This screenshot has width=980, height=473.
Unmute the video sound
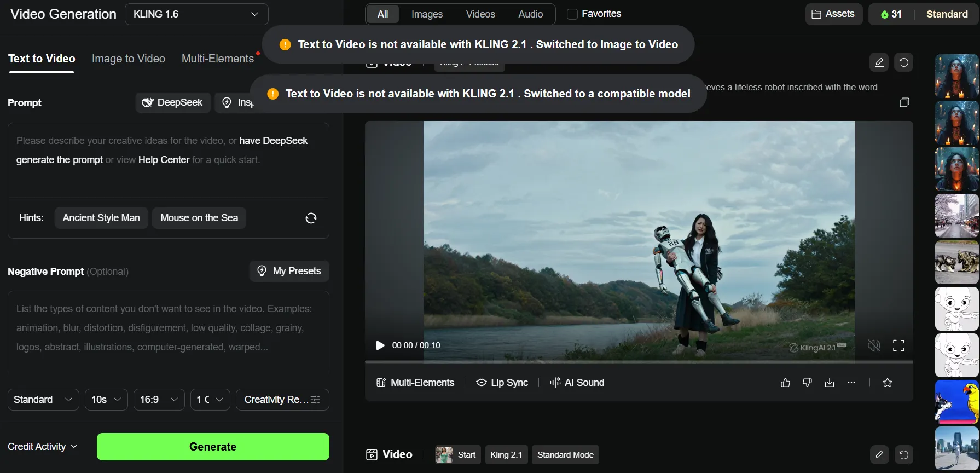click(x=874, y=345)
